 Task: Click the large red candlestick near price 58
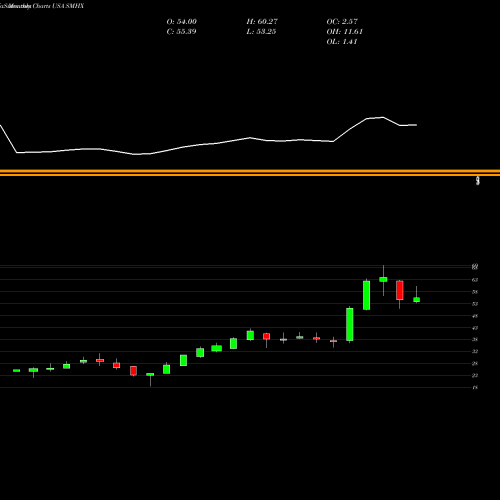point(400,290)
